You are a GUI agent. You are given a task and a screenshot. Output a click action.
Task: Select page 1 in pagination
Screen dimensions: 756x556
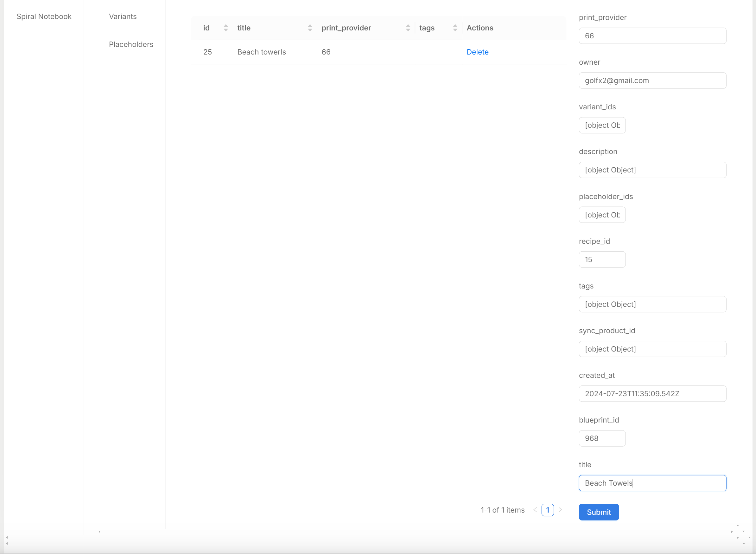point(548,510)
